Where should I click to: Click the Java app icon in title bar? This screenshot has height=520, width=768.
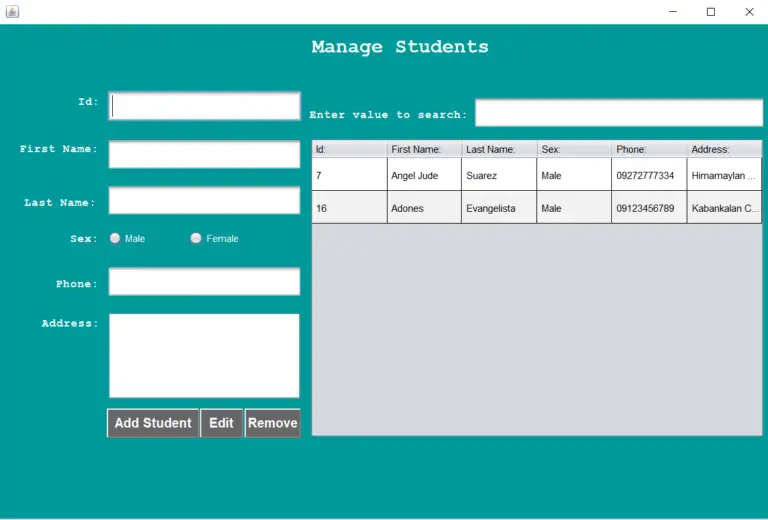pyautogui.click(x=12, y=11)
